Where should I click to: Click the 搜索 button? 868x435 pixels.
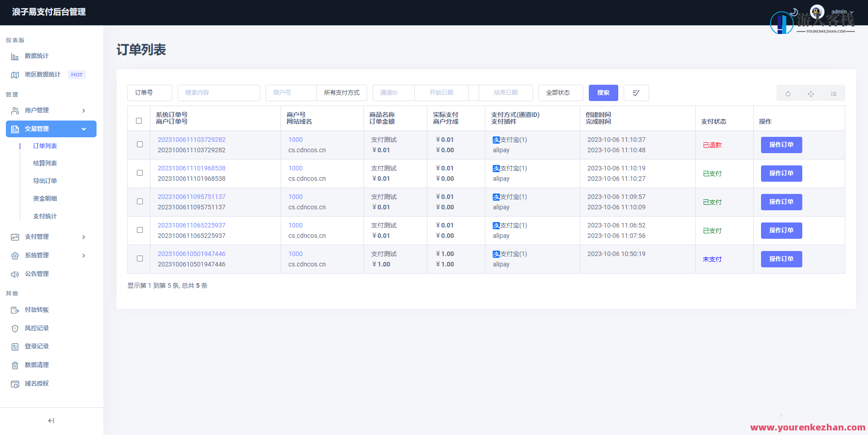[x=603, y=93]
